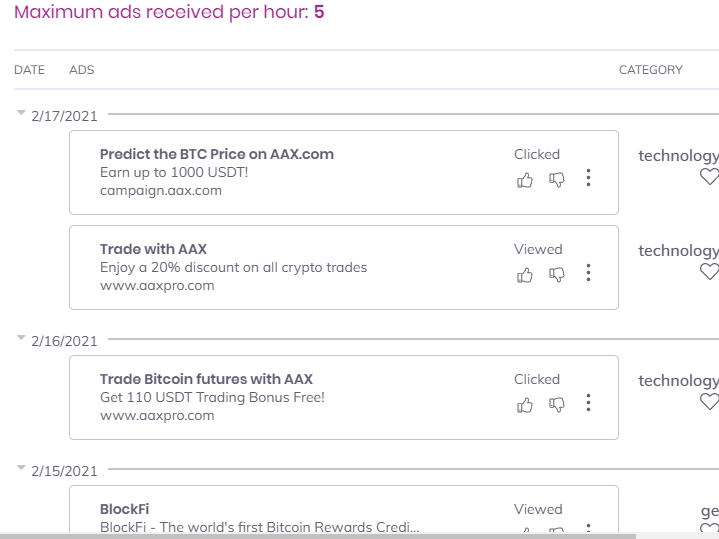This screenshot has height=539, width=719.
Task: Collapse the 2/15/2021 date section
Action: point(21,469)
